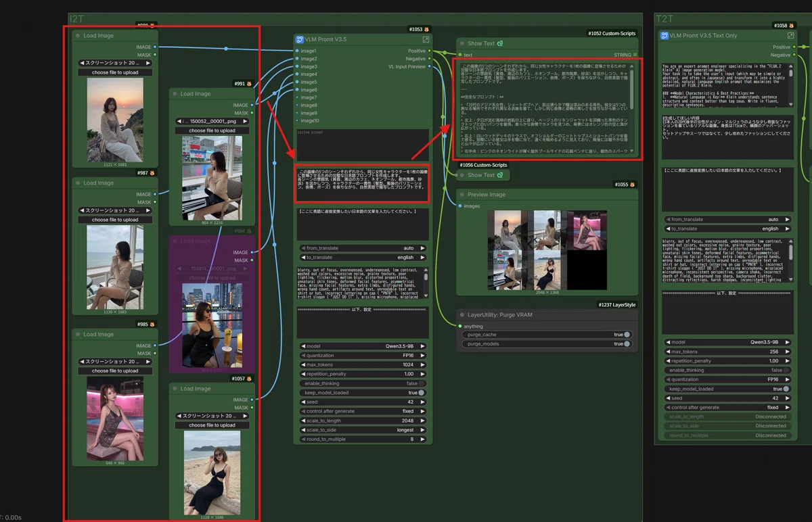
Task: Click the header dot on Load Image node #1057
Action: point(175,389)
